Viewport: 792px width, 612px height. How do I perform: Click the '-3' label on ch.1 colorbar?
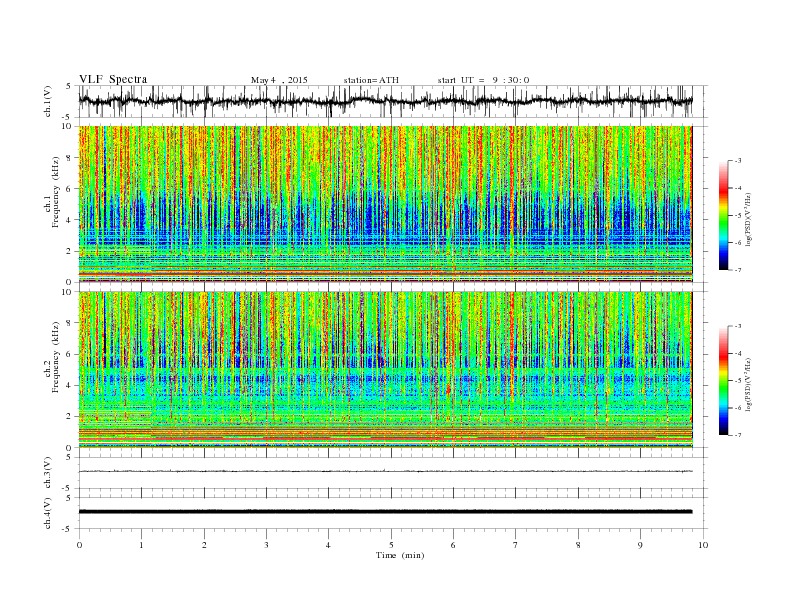(x=738, y=161)
